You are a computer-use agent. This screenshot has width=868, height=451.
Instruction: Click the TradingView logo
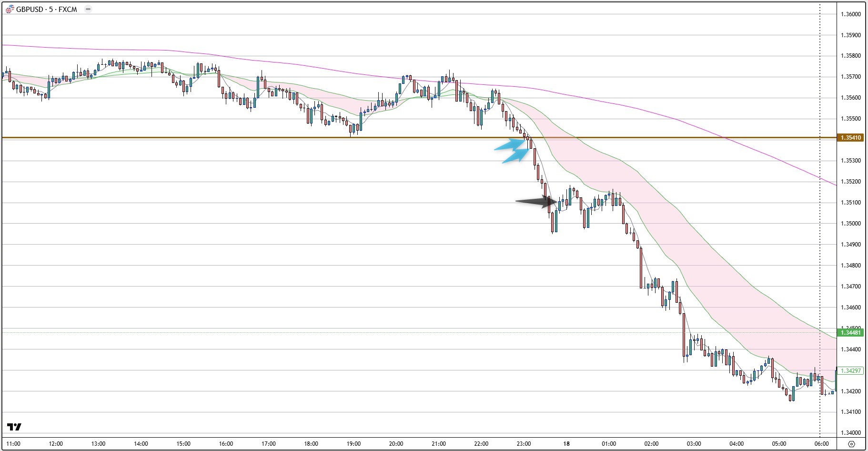(x=14, y=427)
